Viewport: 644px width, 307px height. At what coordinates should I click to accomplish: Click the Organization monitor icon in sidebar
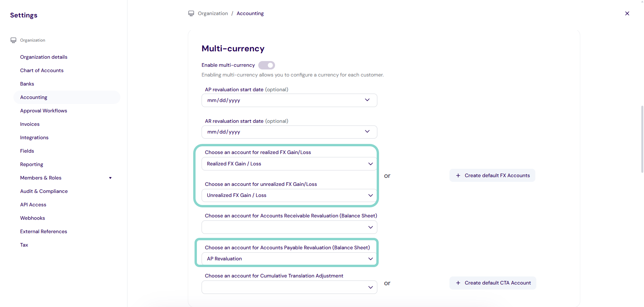[x=13, y=40]
